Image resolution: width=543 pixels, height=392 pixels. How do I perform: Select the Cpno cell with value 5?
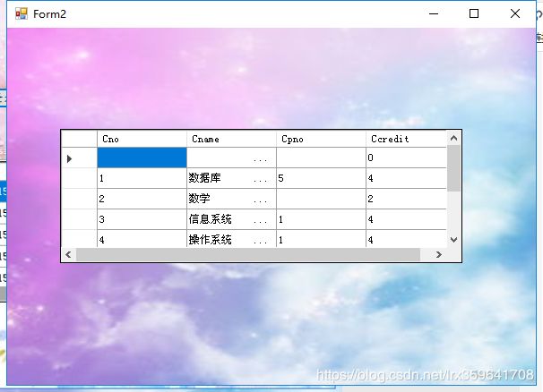coord(321,178)
